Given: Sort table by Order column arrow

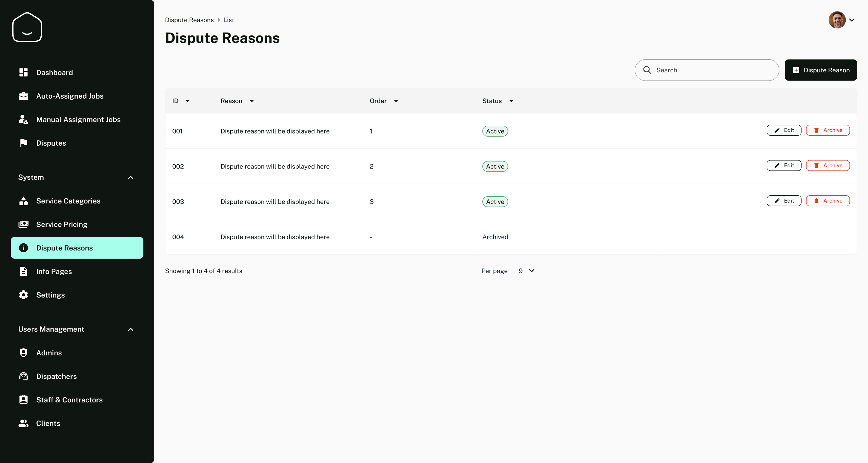Looking at the screenshot, I should pyautogui.click(x=396, y=101).
